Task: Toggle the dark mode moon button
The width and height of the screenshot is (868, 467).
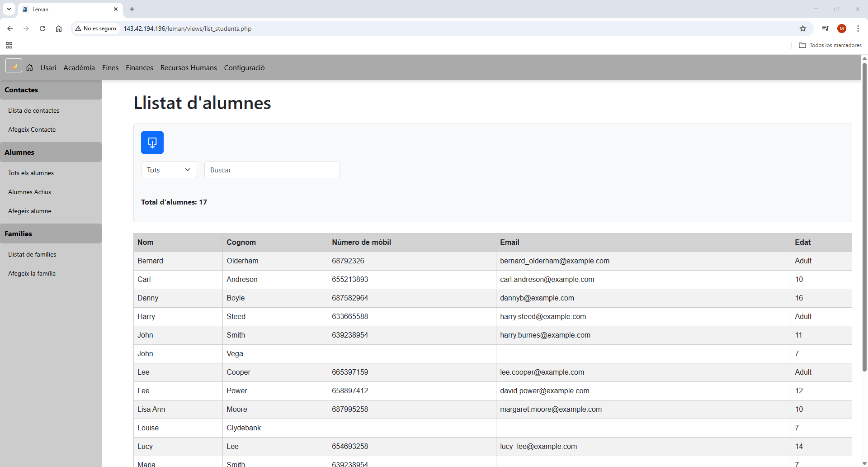Action: [x=14, y=66]
